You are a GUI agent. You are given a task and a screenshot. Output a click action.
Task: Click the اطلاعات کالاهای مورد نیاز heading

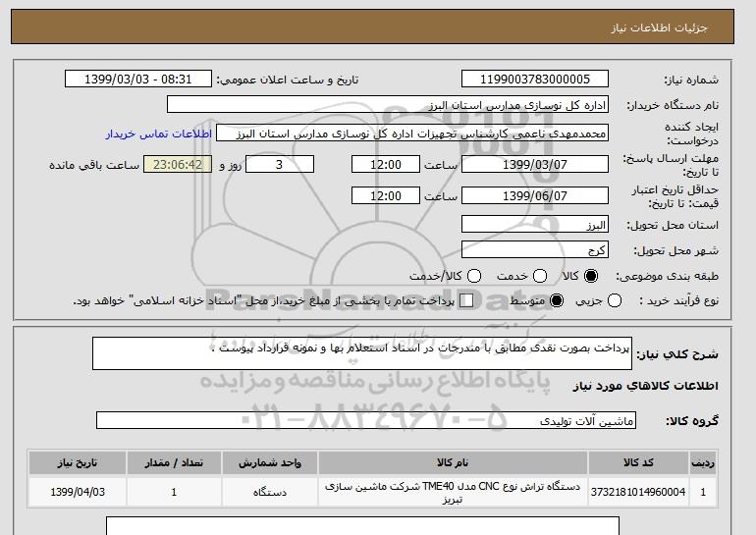pos(646,386)
